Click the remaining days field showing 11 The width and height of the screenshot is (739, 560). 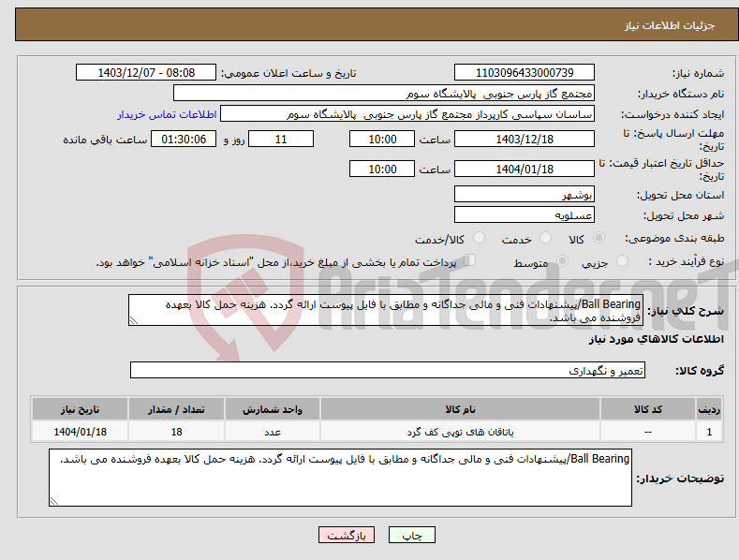pos(281,139)
